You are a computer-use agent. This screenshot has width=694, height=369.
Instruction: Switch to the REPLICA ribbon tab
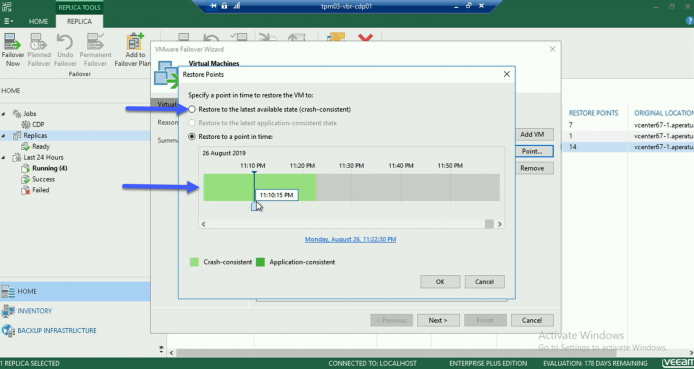tap(79, 21)
